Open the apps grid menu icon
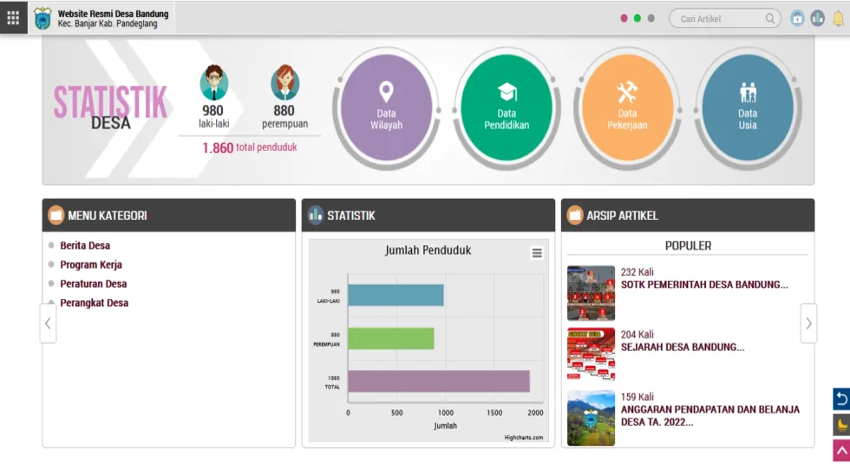The image size is (850, 464). click(x=13, y=18)
